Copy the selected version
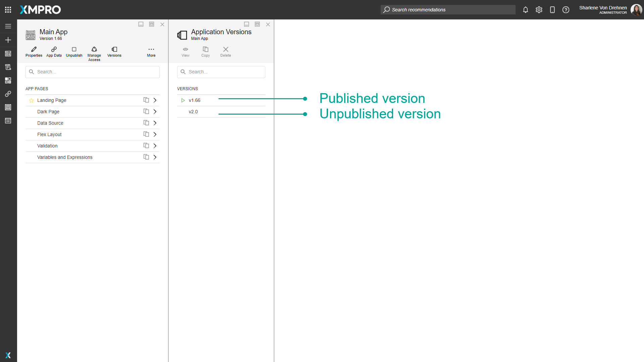 pyautogui.click(x=205, y=52)
